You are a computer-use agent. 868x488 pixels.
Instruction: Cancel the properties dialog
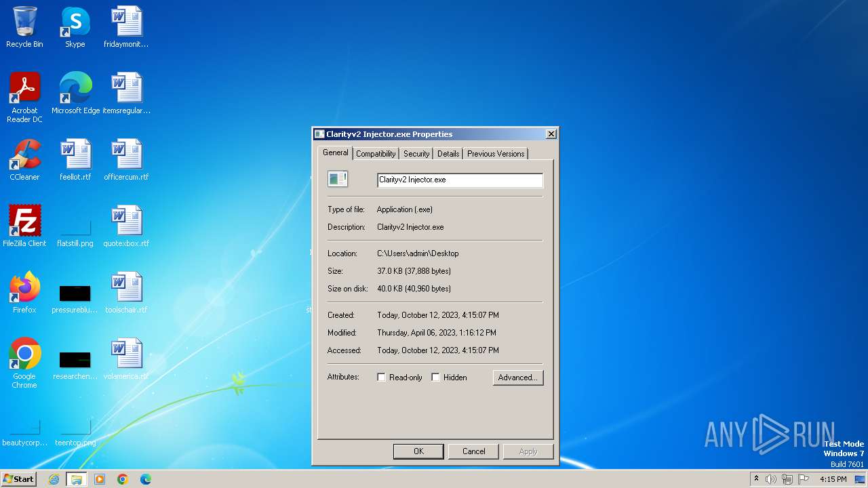(x=474, y=451)
